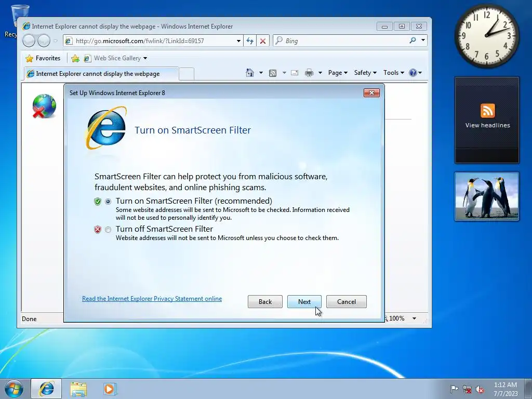Open the Tools menu
Screen dimensions: 532x399
394,73
